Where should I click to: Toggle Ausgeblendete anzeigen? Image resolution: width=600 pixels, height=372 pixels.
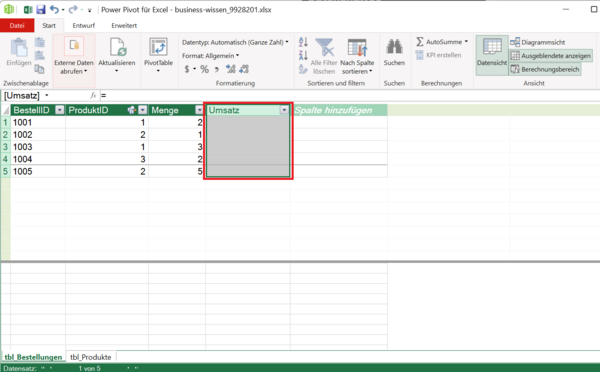(x=550, y=56)
